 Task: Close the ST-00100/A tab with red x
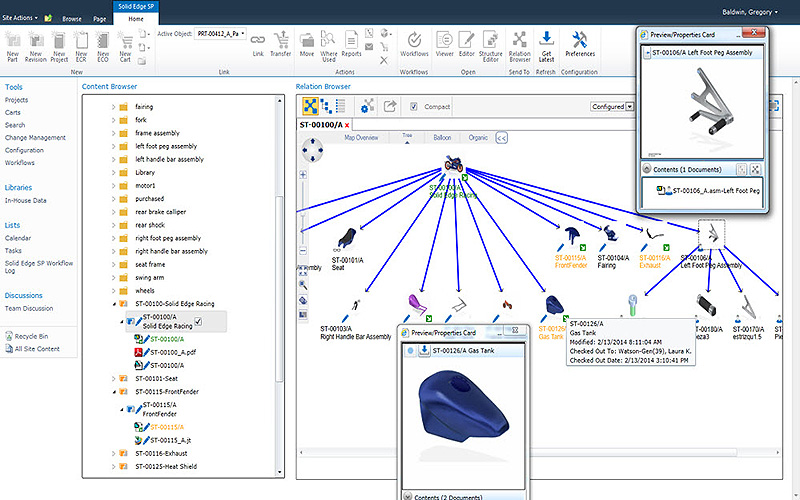(347, 125)
